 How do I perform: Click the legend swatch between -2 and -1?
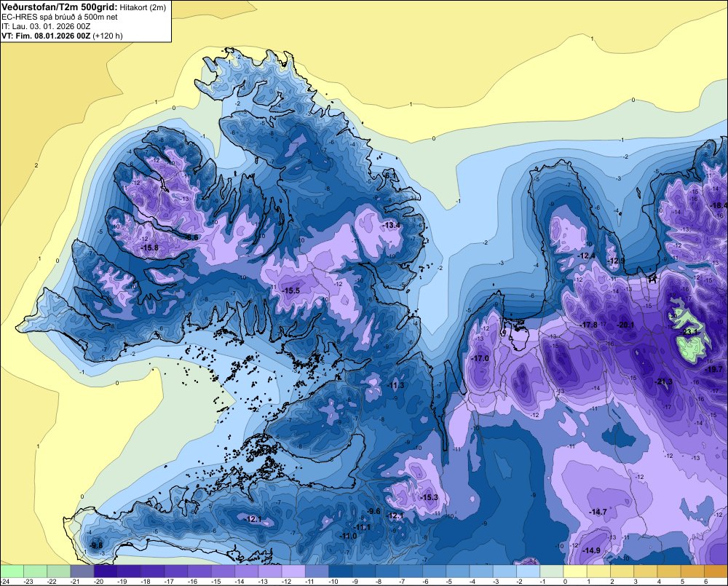tap(528, 571)
